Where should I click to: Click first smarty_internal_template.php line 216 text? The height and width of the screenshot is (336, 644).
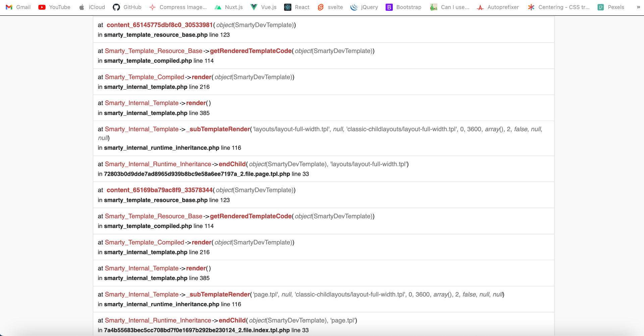(x=157, y=87)
